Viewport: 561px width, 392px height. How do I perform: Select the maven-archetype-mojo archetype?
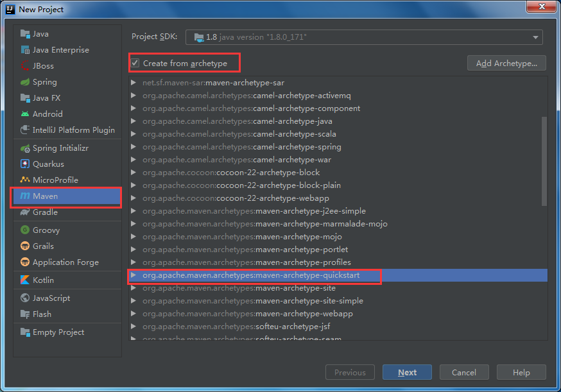click(242, 237)
